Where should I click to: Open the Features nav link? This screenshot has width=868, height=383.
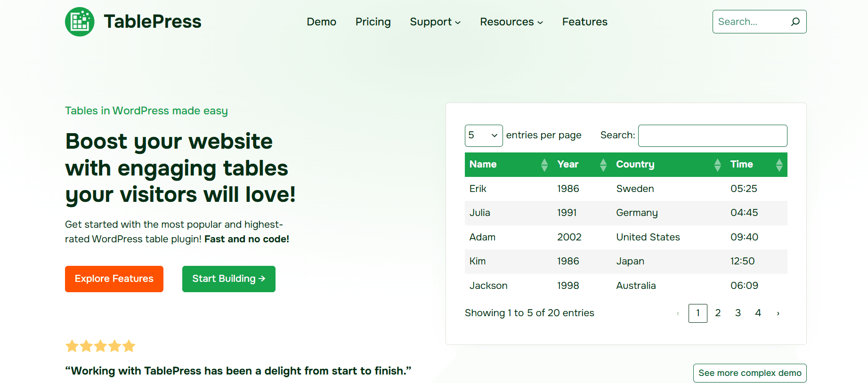pos(585,22)
